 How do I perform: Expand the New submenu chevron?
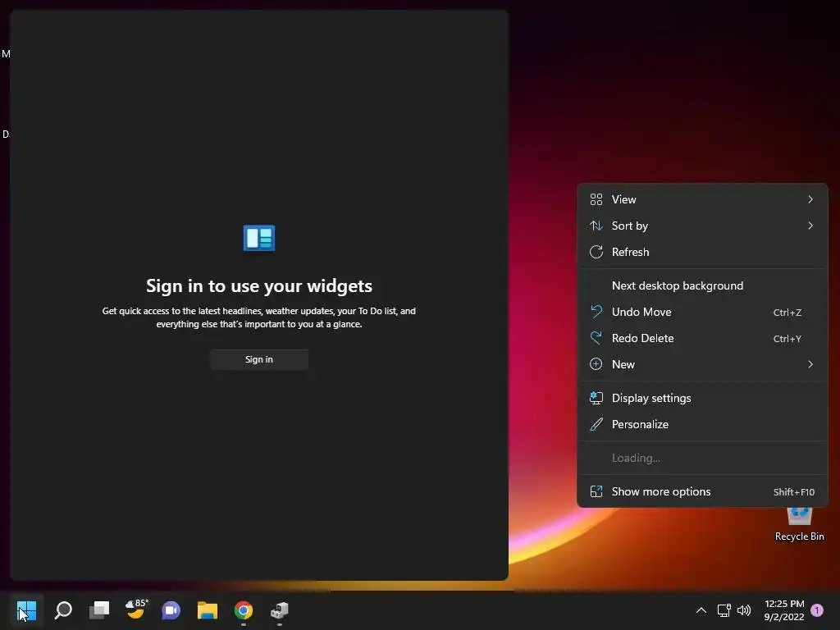click(810, 365)
